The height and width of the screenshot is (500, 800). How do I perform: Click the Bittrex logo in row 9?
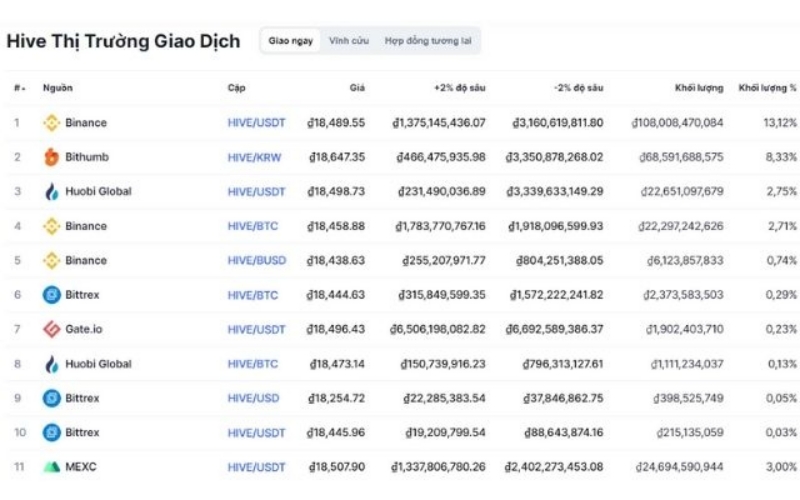pyautogui.click(x=52, y=398)
